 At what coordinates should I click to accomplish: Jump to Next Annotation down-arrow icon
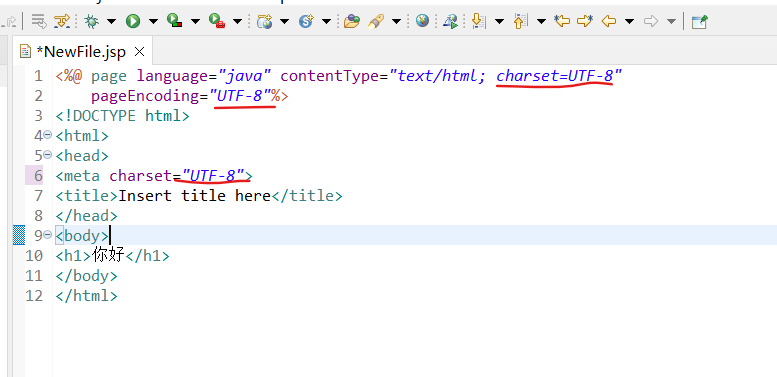click(x=478, y=21)
